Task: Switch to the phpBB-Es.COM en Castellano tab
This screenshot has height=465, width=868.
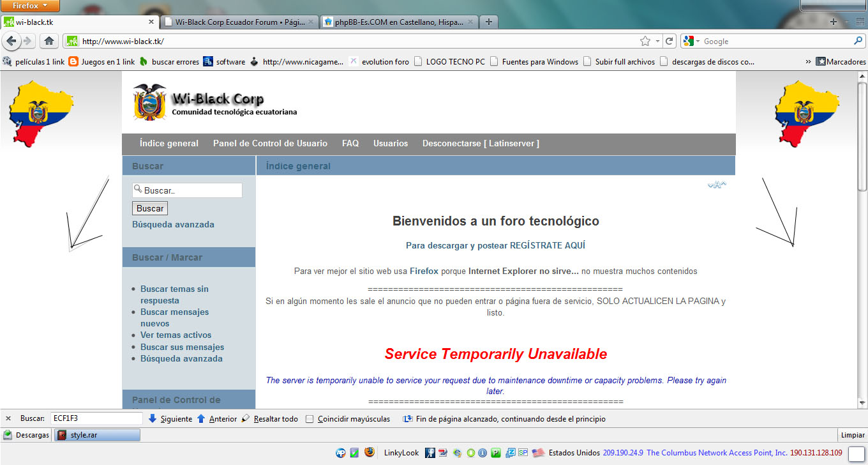Action: (x=399, y=22)
